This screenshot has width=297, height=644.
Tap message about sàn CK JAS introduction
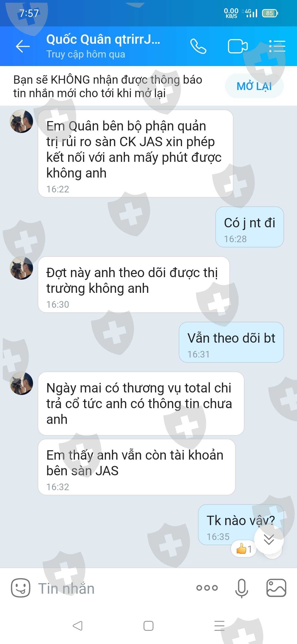pyautogui.click(x=136, y=154)
